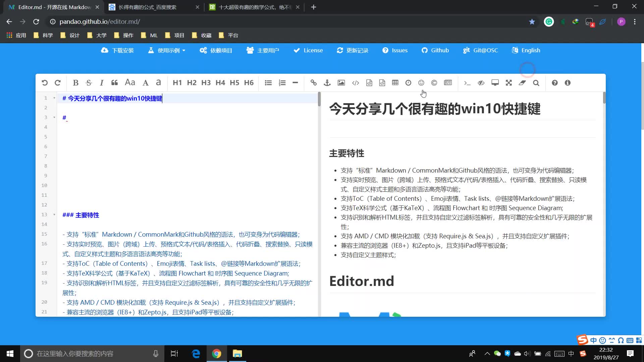Reload the current page
Screen dimensions: 644x362
tap(36, 22)
